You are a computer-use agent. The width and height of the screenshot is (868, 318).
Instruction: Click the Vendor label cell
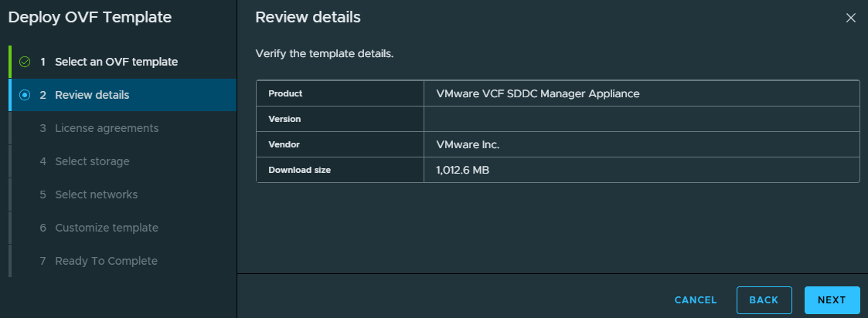click(340, 144)
